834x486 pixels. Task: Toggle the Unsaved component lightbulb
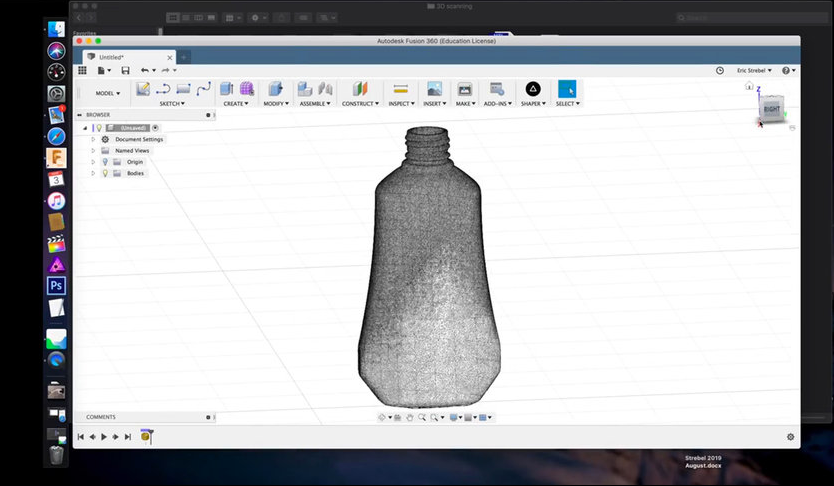click(x=99, y=128)
